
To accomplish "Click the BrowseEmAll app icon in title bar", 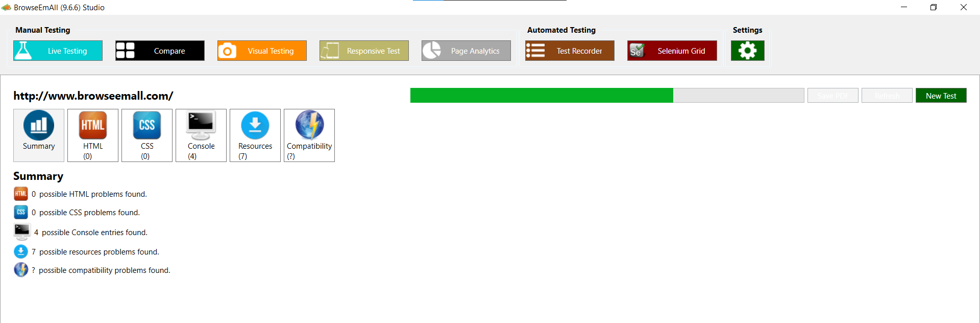I will tap(6, 7).
